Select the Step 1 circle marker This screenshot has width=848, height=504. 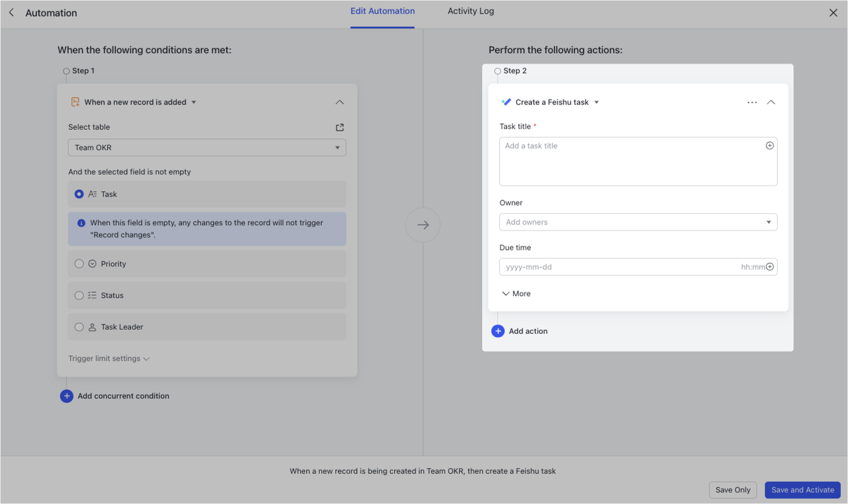pos(66,71)
